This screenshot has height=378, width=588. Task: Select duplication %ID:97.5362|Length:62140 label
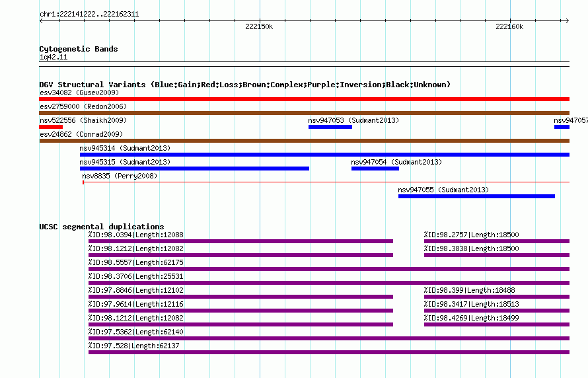pos(135,332)
